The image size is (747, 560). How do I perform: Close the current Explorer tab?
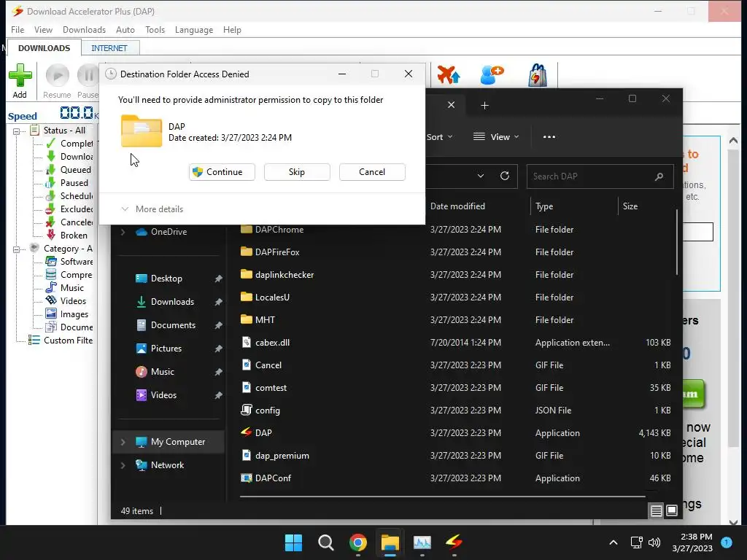coord(451,105)
